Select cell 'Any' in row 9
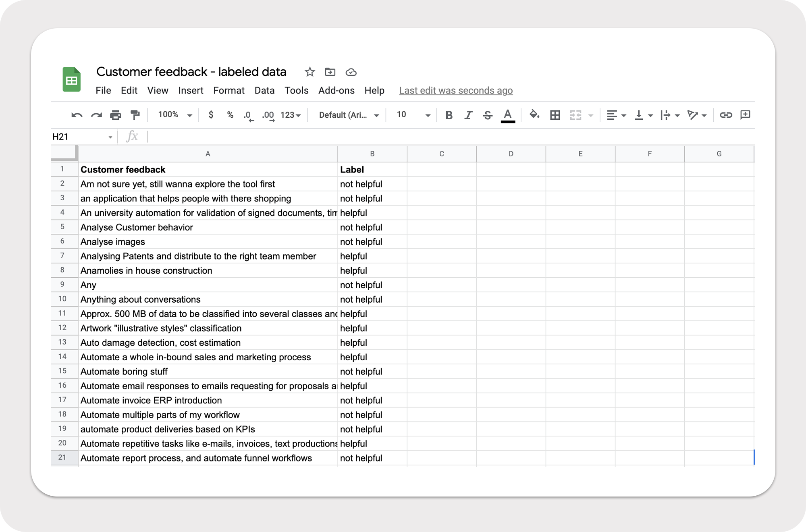 point(208,285)
